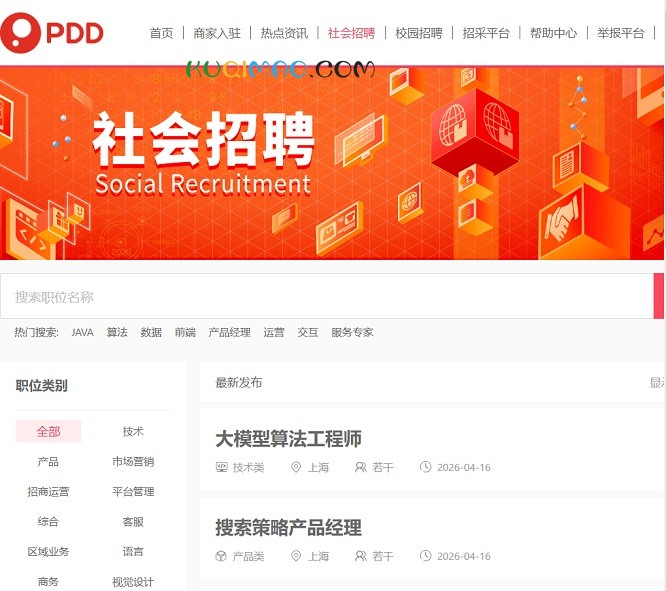Select hot search term 交互
Viewport: 666px width, 591px height.
308,332
